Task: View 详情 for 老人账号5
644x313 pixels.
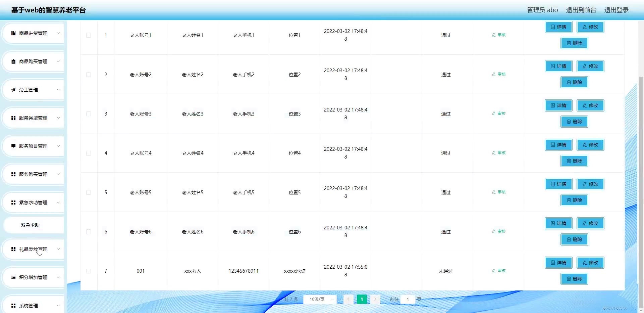Action: [558, 184]
